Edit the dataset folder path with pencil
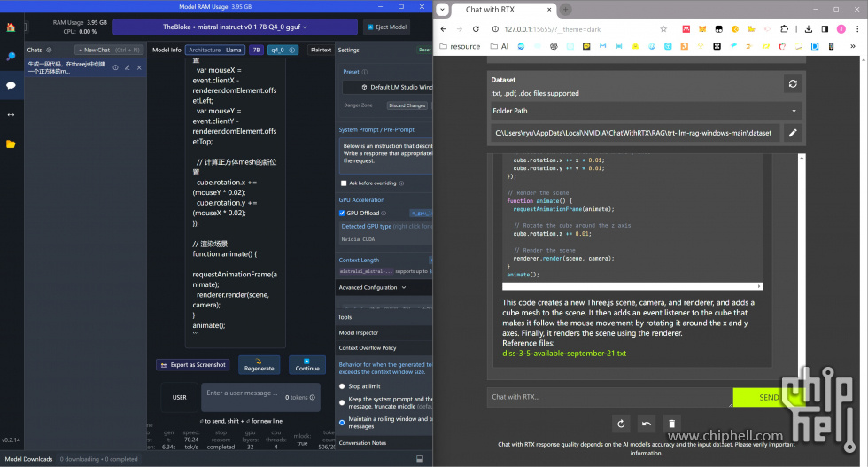Image resolution: width=868 pixels, height=467 pixels. pyautogui.click(x=793, y=133)
